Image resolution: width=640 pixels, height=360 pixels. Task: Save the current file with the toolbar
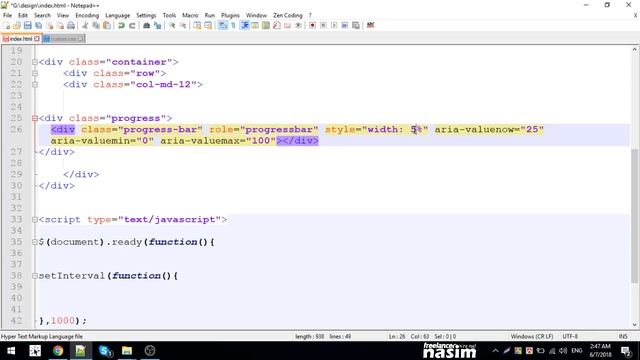pos(28,25)
